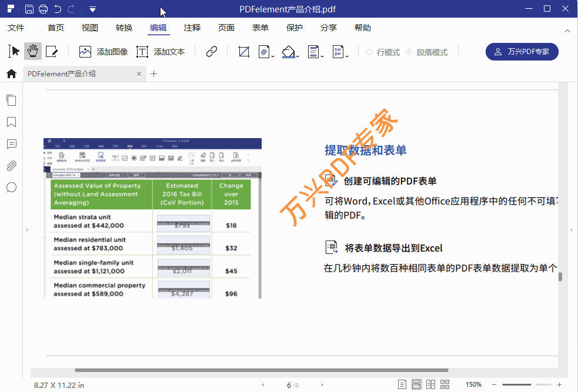Click the Bates numbering icon
This screenshot has width=578, height=392.
(x=338, y=52)
